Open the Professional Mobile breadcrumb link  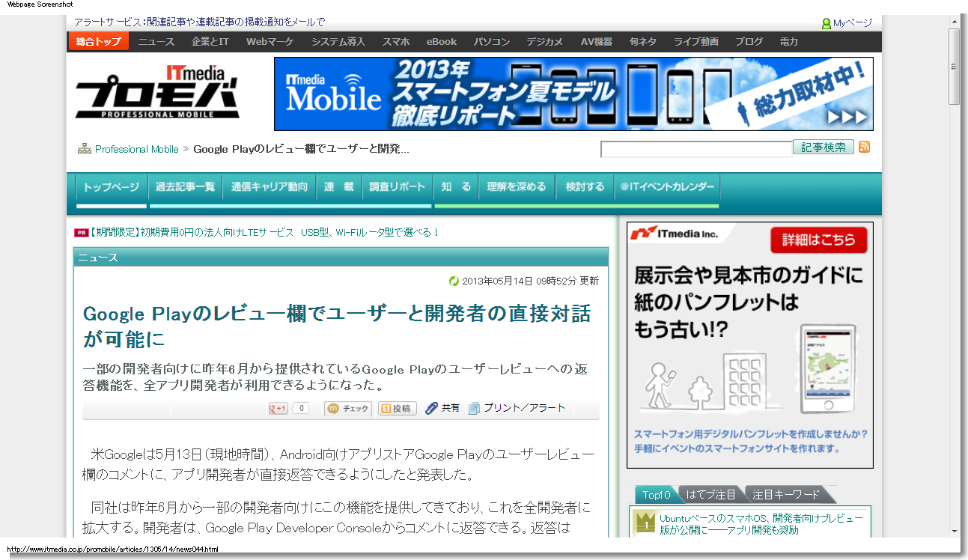pyautogui.click(x=137, y=149)
